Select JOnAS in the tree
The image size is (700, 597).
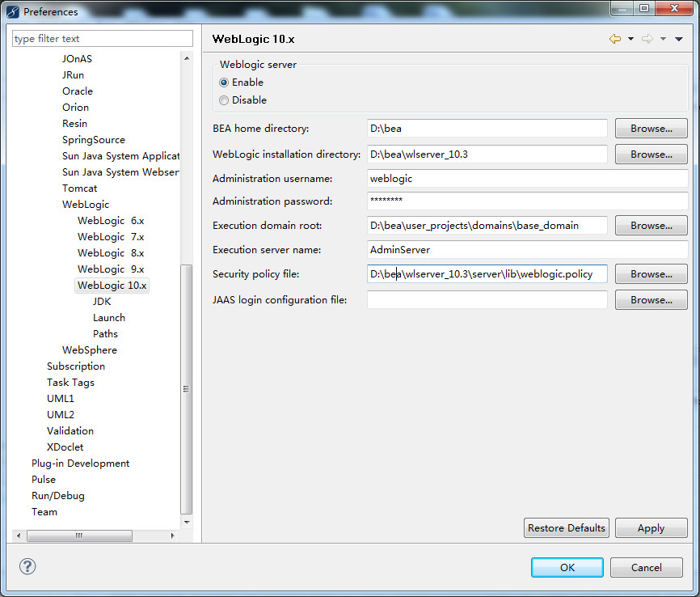(78, 59)
